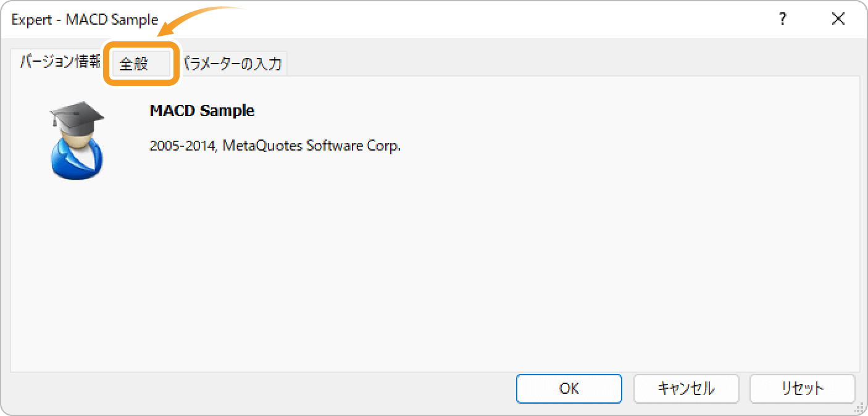This screenshot has height=416, width=868.
Task: Click the bold MACD Sample heading
Action: tap(202, 111)
